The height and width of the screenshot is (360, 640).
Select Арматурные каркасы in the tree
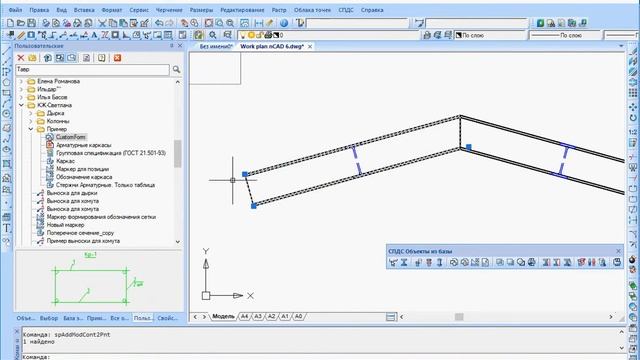pyautogui.click(x=83, y=145)
